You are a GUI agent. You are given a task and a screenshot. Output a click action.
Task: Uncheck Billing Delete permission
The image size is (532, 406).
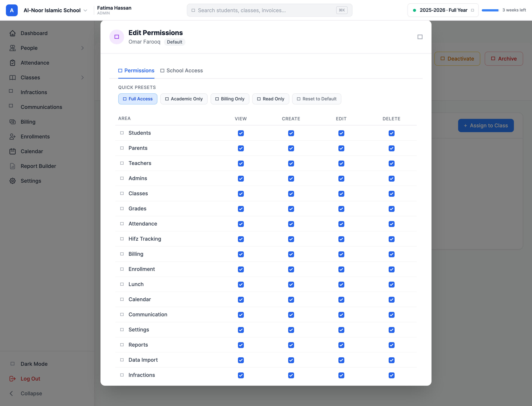point(391,254)
